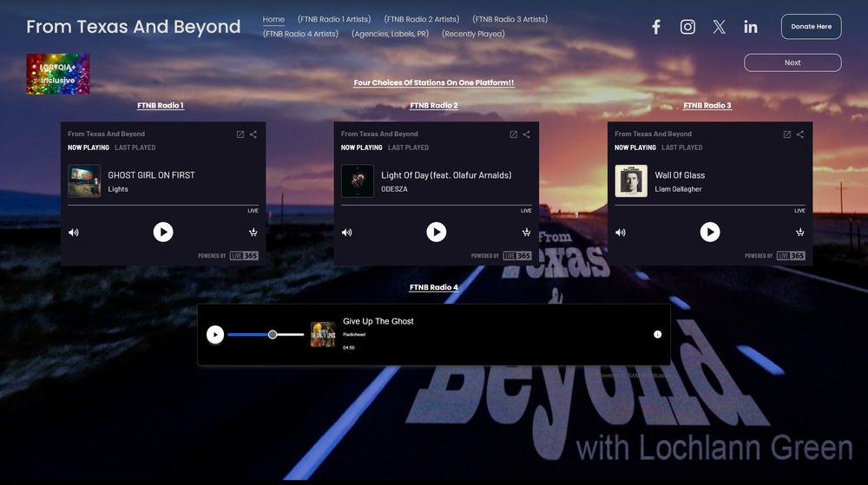Open FTNB Radio 2 player in popup window
Image resolution: width=868 pixels, height=485 pixels.
coord(513,134)
